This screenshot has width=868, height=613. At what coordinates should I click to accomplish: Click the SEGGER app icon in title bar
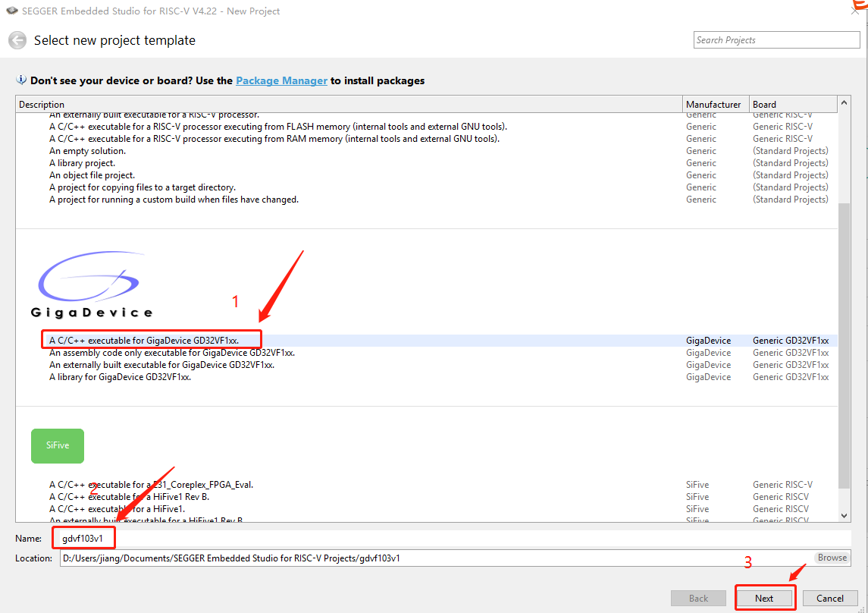[11, 11]
